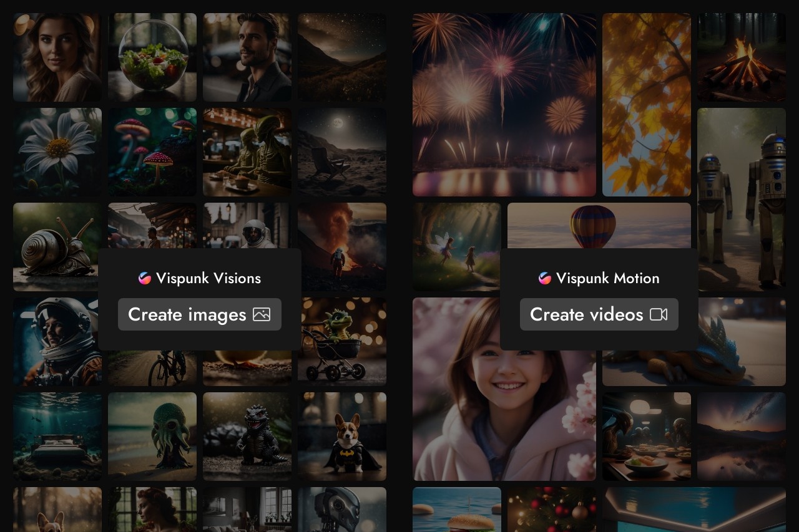This screenshot has height=532, width=799.
Task: Open the corgi in Batman costume thumbnail
Action: click(x=342, y=437)
